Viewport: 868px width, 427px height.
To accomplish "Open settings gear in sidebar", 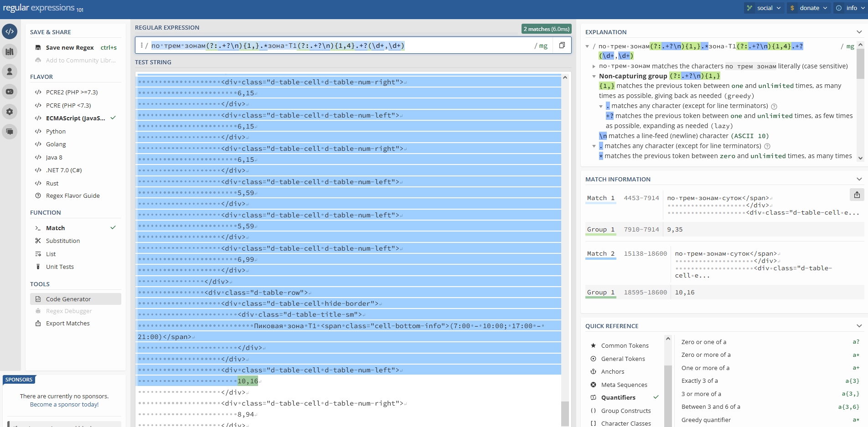I will click(x=10, y=112).
